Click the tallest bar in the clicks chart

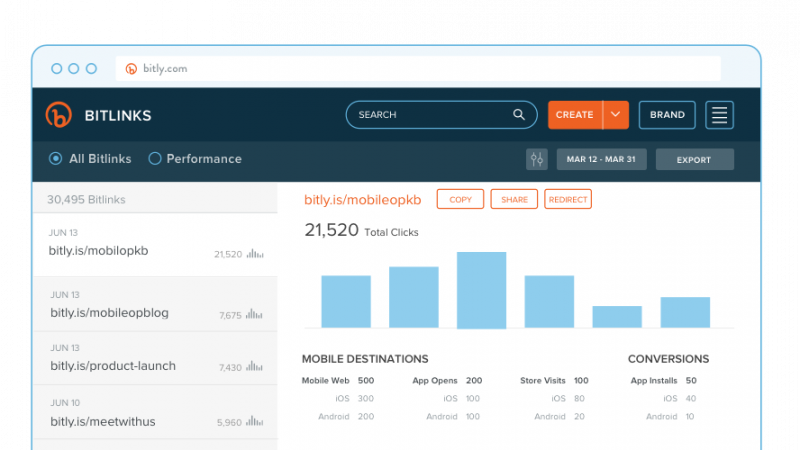tap(481, 290)
